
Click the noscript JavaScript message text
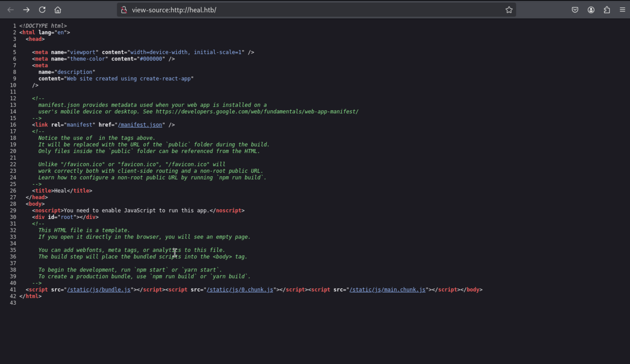click(137, 211)
